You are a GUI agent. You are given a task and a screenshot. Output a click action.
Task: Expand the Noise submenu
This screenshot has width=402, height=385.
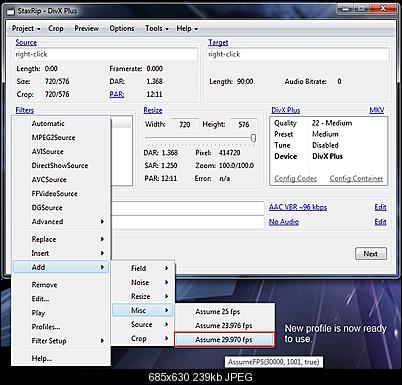143,282
